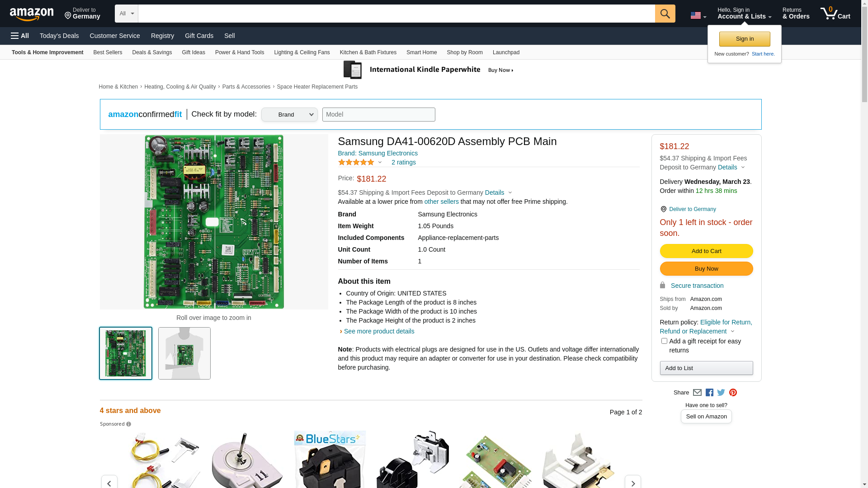Share the product on Pinterest
This screenshot has width=868, height=488.
tap(733, 393)
